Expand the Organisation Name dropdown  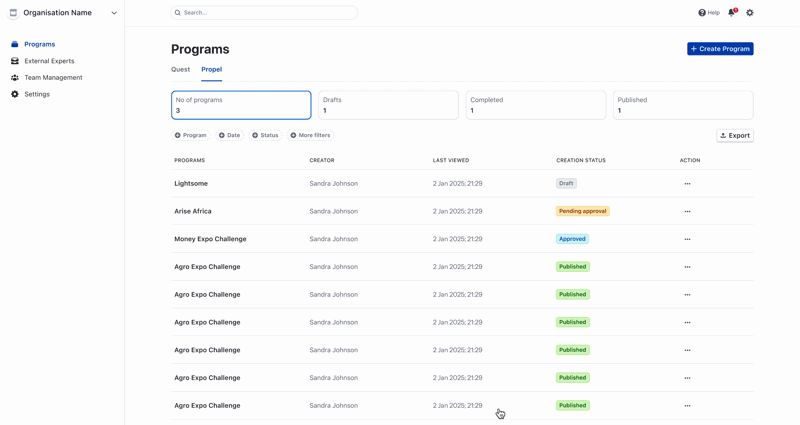114,13
